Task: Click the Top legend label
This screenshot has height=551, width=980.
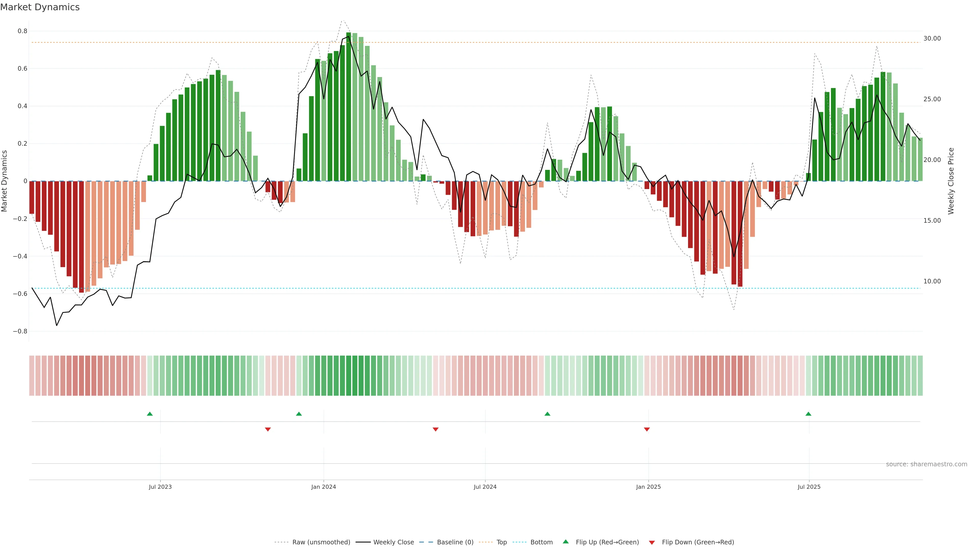Action: click(501, 542)
